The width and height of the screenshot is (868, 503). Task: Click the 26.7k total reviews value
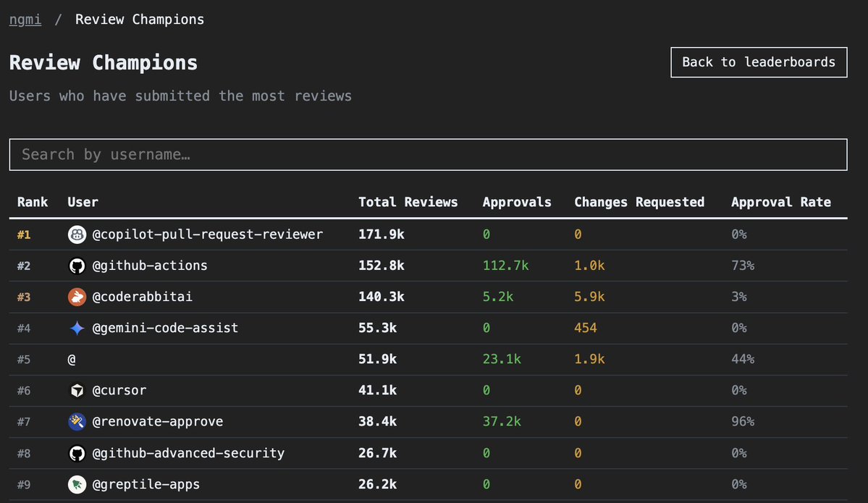click(378, 453)
